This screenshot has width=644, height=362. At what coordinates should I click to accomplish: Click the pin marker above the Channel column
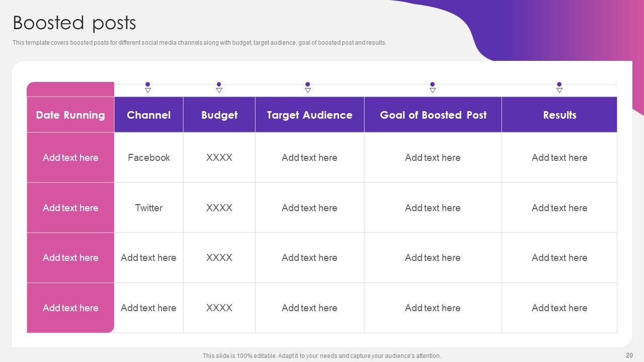point(148,87)
